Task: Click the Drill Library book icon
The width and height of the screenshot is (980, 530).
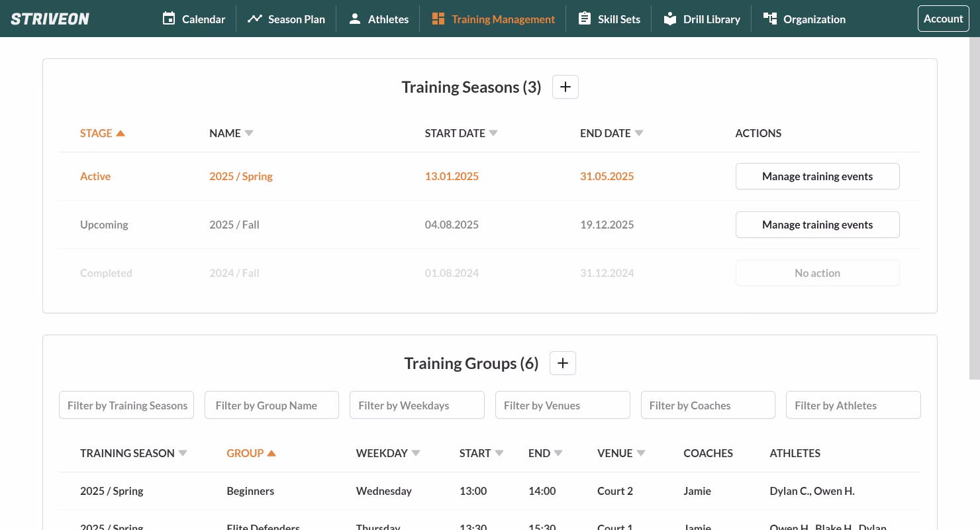Action: coord(670,19)
